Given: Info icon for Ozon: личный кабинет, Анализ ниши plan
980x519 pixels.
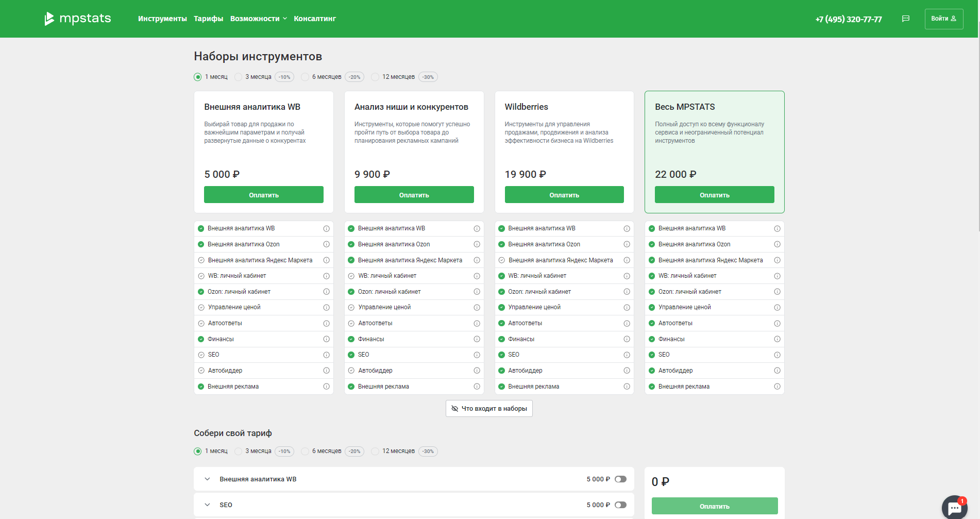Looking at the screenshot, I should (477, 292).
